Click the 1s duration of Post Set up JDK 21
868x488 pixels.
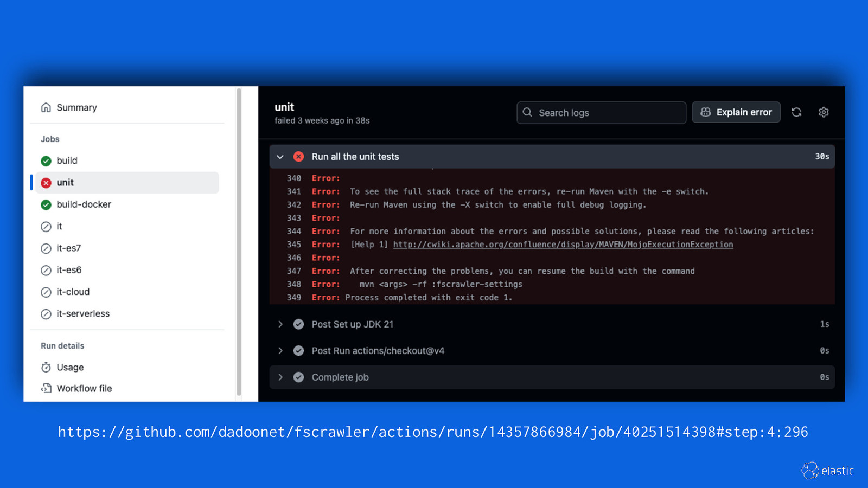click(x=825, y=324)
